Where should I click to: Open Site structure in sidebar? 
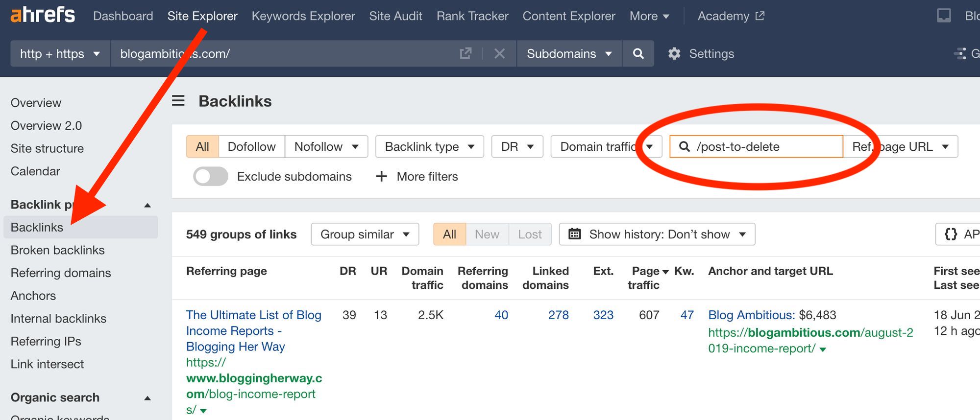47,148
